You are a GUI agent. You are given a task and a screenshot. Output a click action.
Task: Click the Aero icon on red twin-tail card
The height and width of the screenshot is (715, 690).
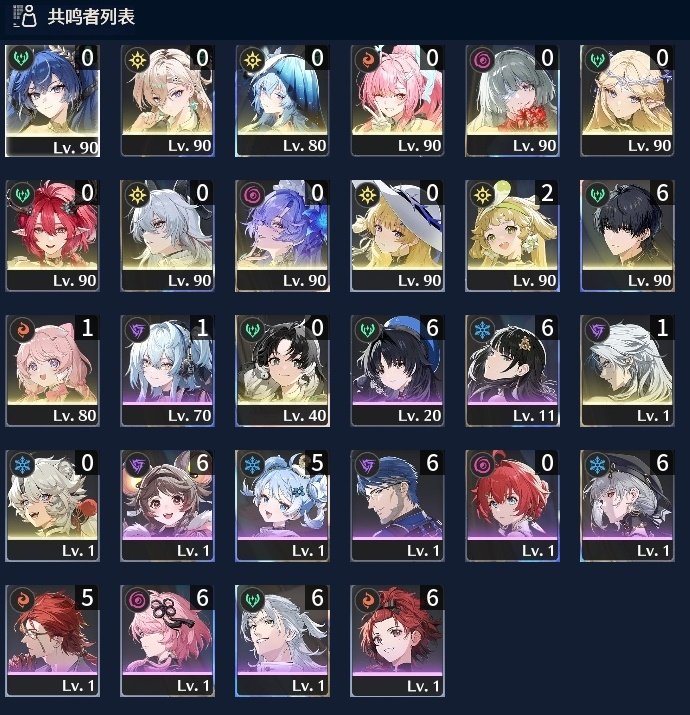click(x=23, y=195)
